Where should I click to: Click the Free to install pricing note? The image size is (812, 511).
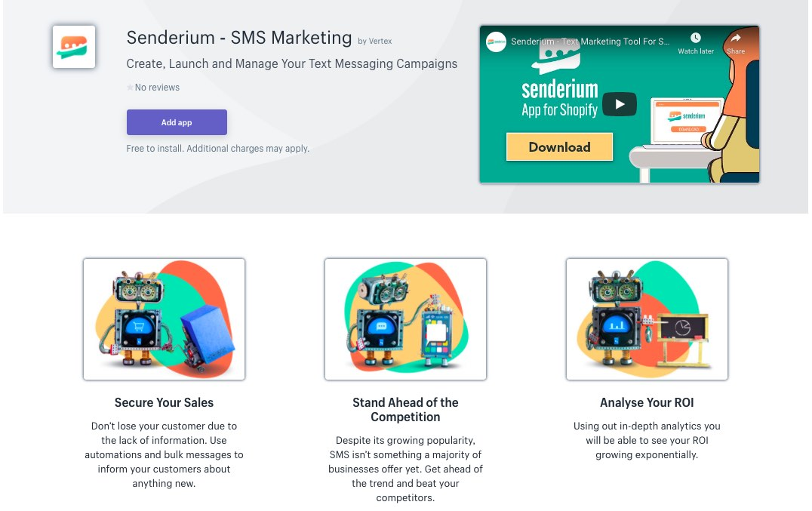[218, 149]
